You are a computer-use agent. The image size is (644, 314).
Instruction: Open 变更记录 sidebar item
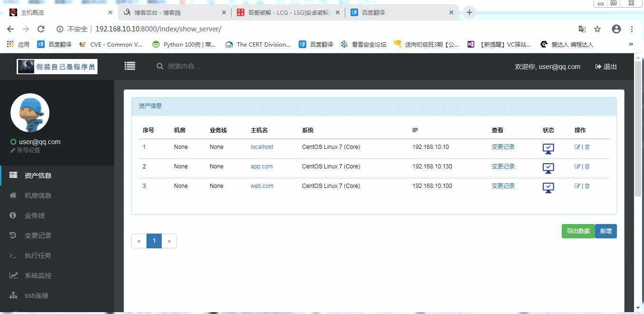coord(57,235)
